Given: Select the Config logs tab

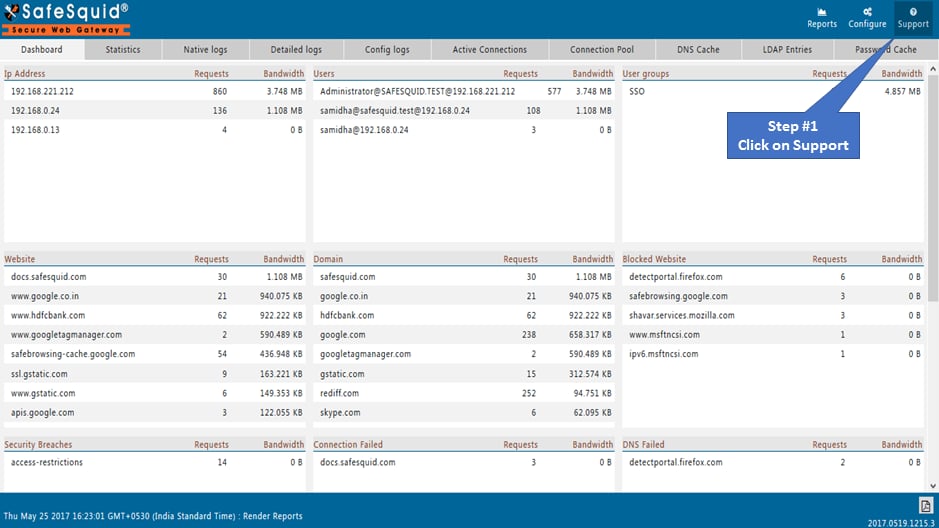Looking at the screenshot, I should (387, 50).
